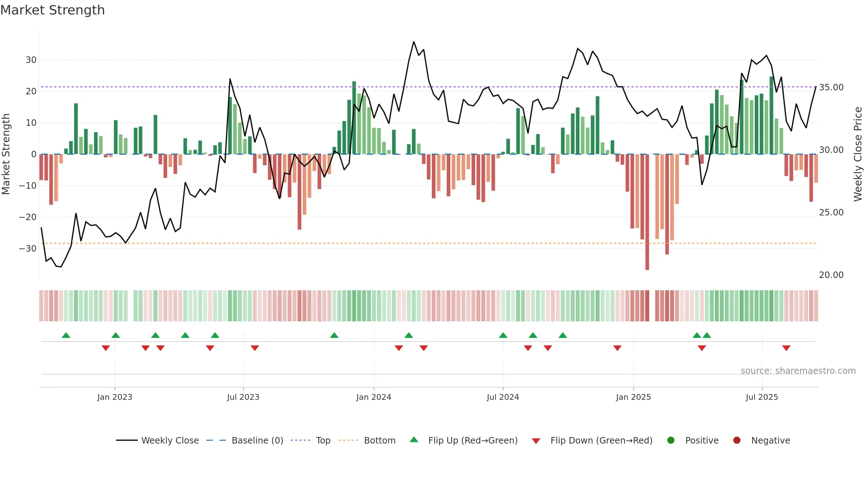Click the Jul 2025 axis label
The height and width of the screenshot is (488, 868).
coord(762,397)
